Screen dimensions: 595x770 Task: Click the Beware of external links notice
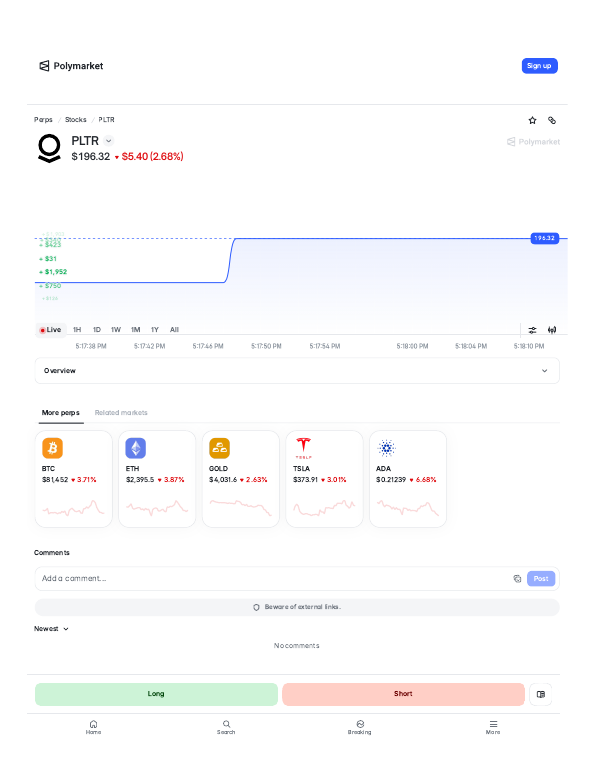tap(297, 607)
